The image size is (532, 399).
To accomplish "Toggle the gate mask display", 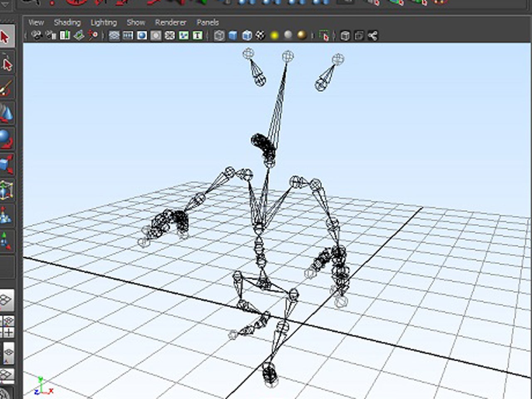I will coord(156,36).
